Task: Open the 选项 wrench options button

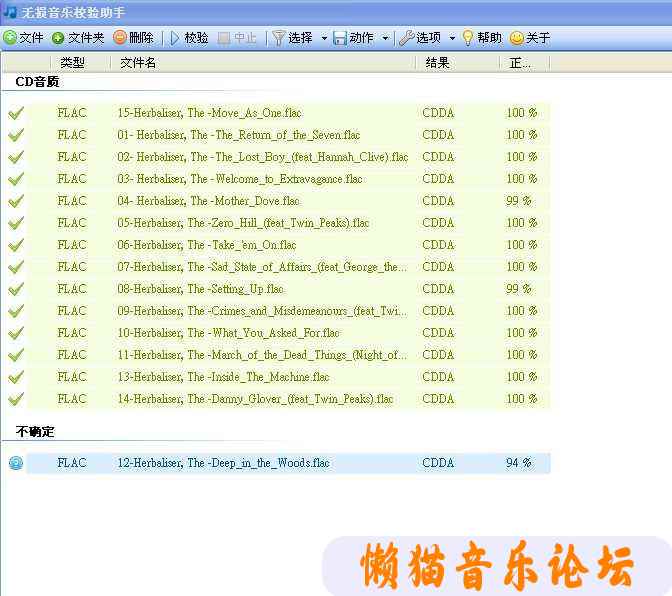Action: [420, 38]
